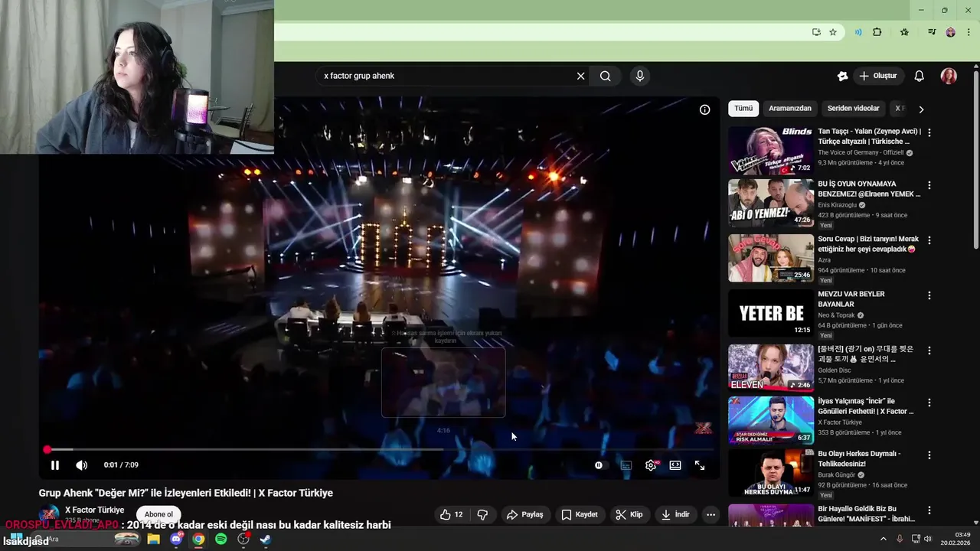Open the YETER BE thumbnail
980x551 pixels.
coord(771,313)
